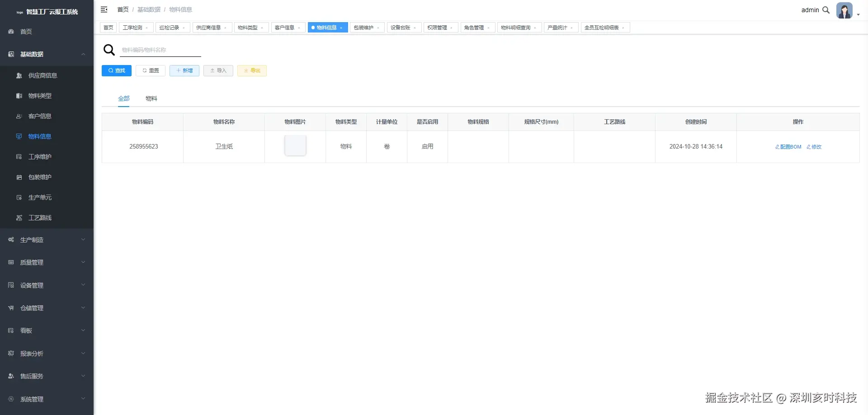The width and height of the screenshot is (868, 415).
Task: Click the 物料编码 column header
Action: [143, 122]
